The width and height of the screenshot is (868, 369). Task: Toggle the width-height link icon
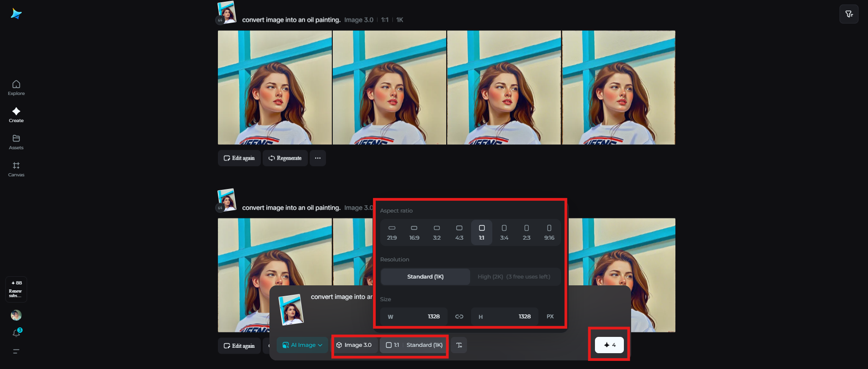click(459, 317)
